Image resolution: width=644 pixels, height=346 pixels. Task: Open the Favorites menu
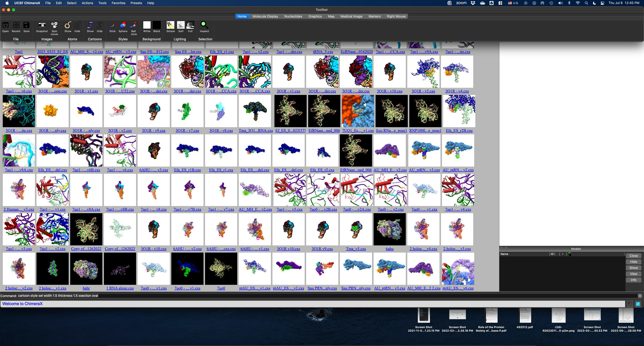click(x=118, y=3)
